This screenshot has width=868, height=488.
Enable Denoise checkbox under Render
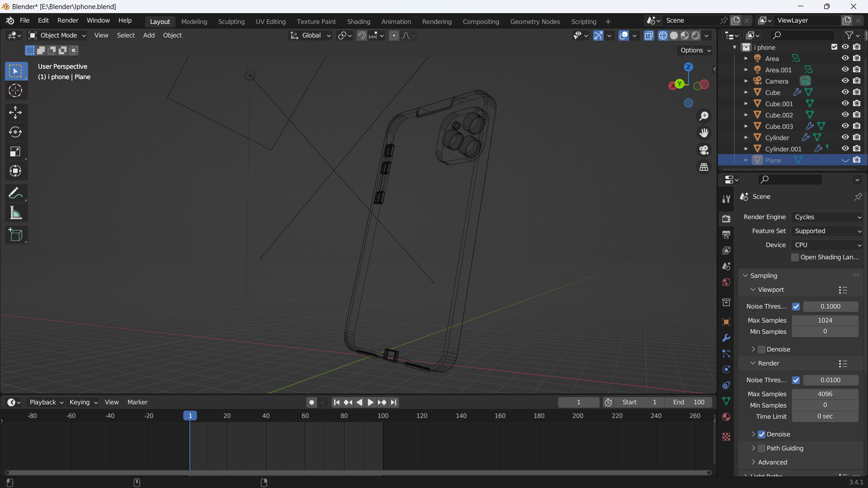pos(762,434)
